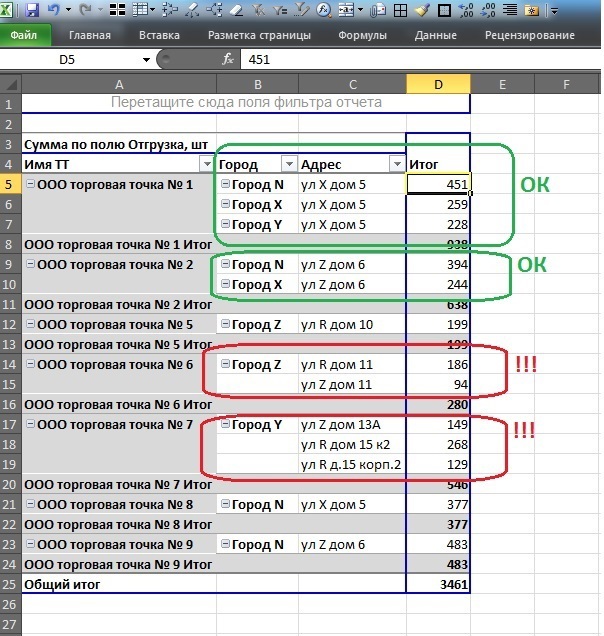Click the four-squares layout icon

pos(117,9)
